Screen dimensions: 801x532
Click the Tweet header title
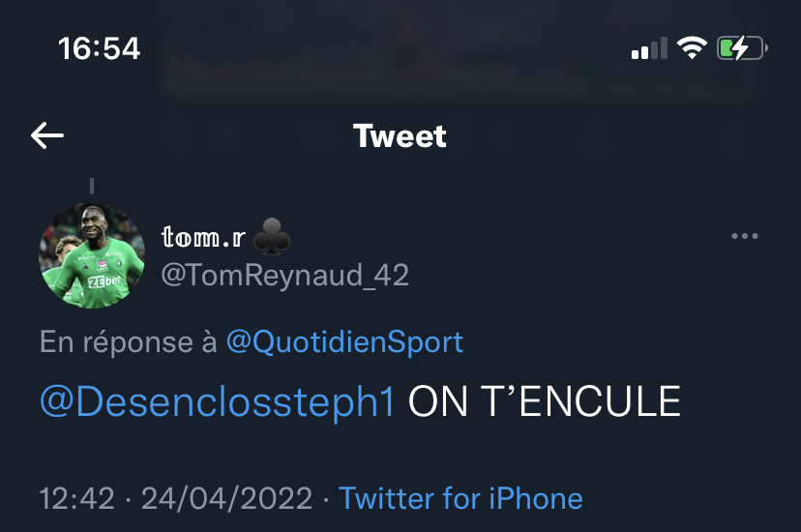point(400,136)
